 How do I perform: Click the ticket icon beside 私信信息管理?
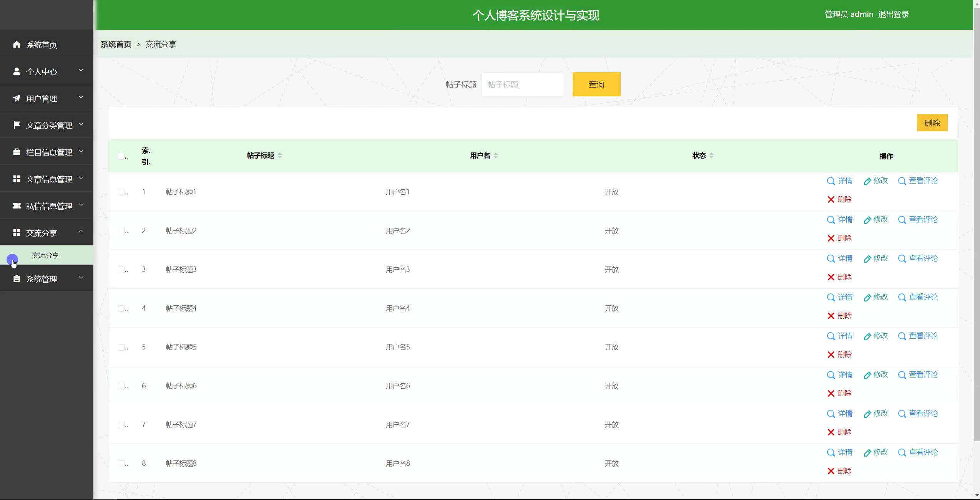click(x=17, y=206)
